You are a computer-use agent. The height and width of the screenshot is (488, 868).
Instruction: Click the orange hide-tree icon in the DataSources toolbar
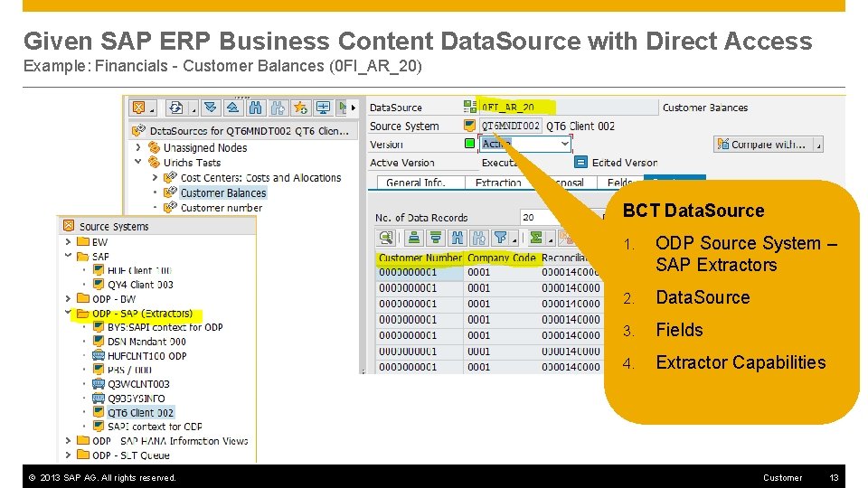click(x=138, y=108)
